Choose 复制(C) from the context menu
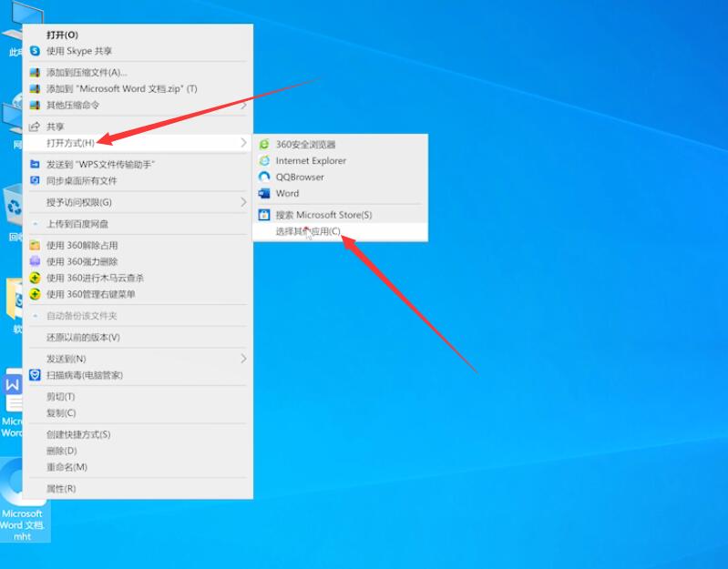This screenshot has width=728, height=569. 138,412
